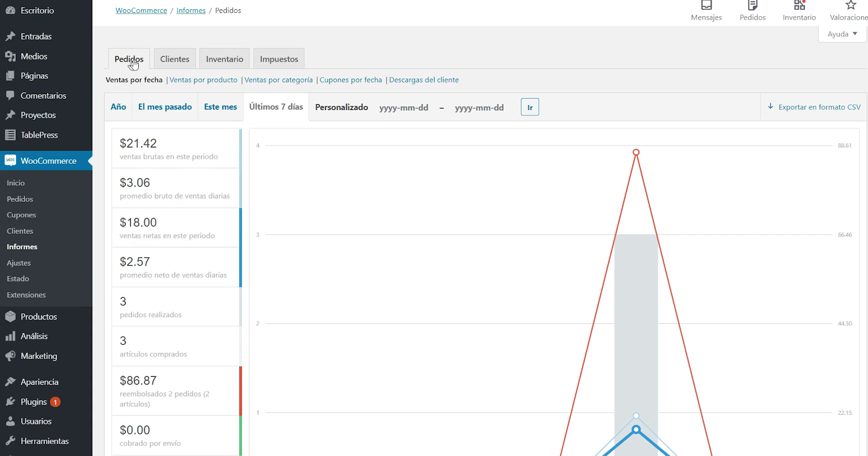This screenshot has height=456, width=868.
Task: Focus the start date yyyy-mm-dd field
Action: click(404, 107)
